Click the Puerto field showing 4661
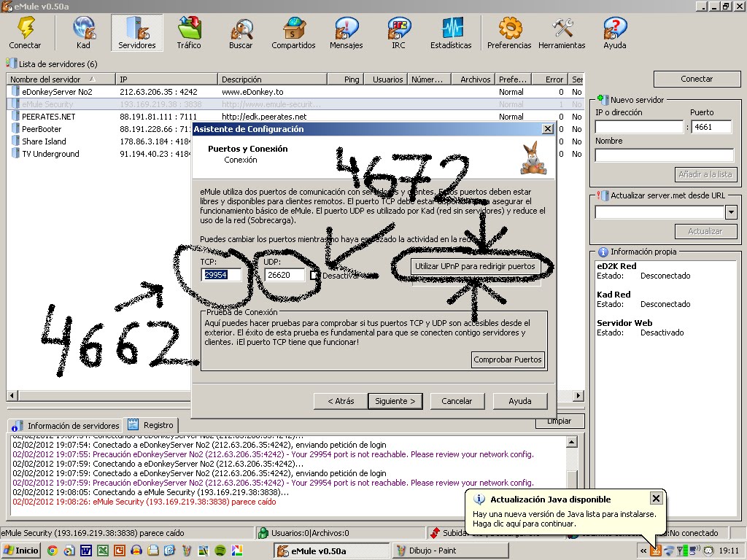Viewport: 747px width, 560px height. 711,127
